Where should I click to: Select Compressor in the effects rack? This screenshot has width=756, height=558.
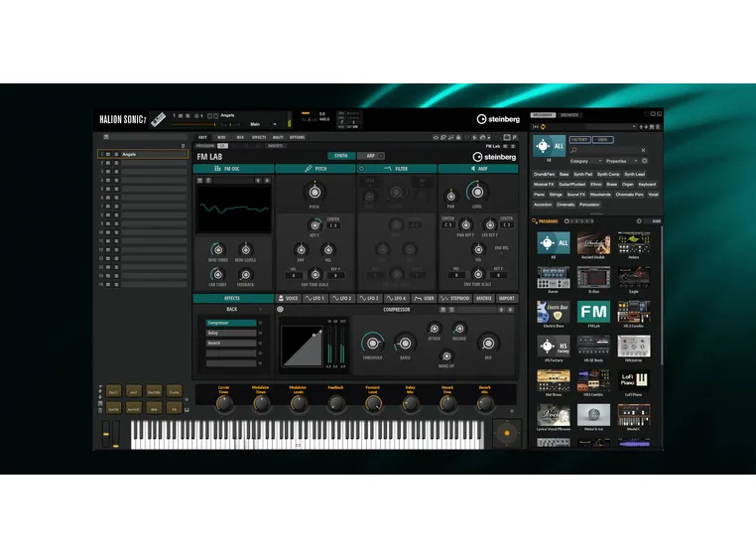pos(231,323)
